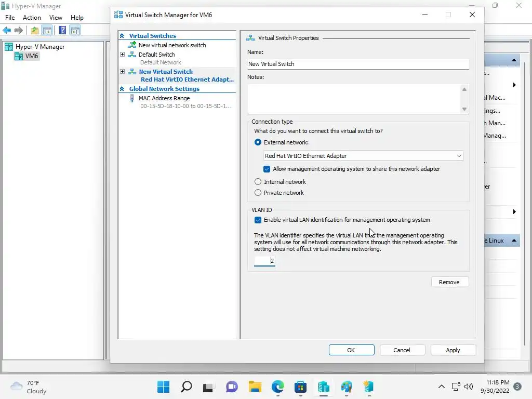Screen dimensions: 532x399
Task: Select the Hyper-V Manager root node
Action: (x=35, y=47)
